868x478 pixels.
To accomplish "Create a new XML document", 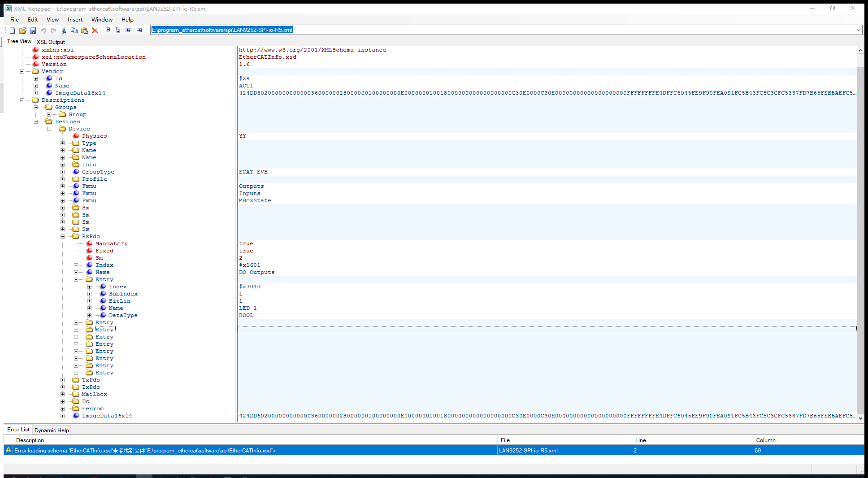I will click(12, 30).
